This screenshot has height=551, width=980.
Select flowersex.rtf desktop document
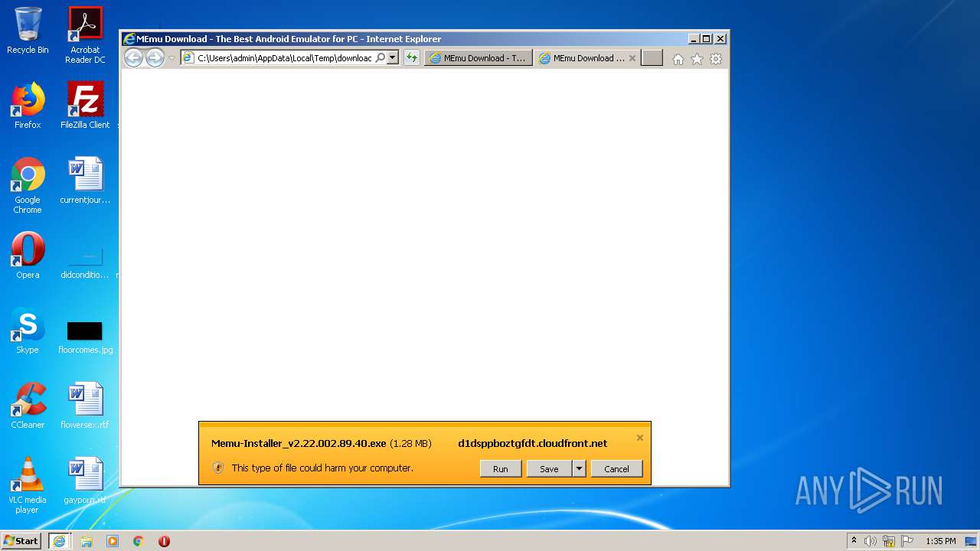pyautogui.click(x=85, y=406)
